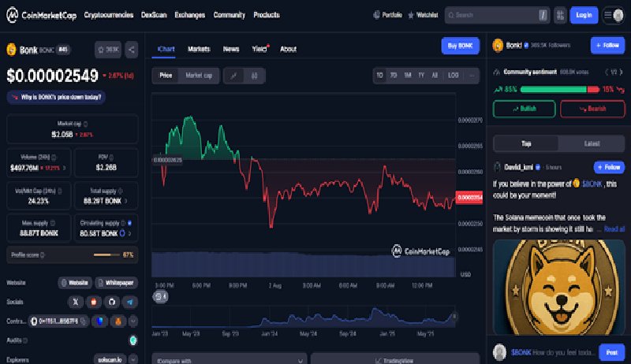Viewport: 631px width, 364px height.
Task: Open the Exchanges menu
Action: coord(189,15)
